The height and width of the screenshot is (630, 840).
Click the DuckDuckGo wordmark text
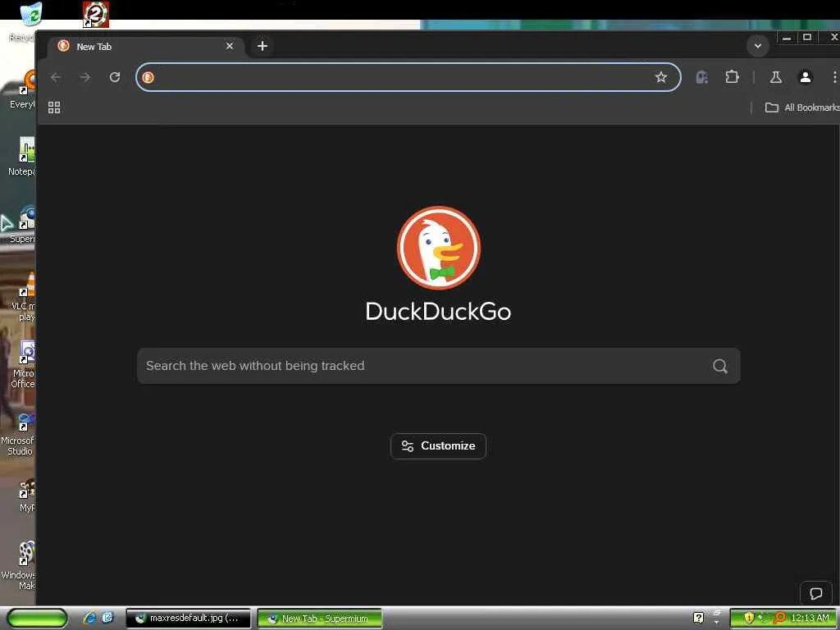438,312
